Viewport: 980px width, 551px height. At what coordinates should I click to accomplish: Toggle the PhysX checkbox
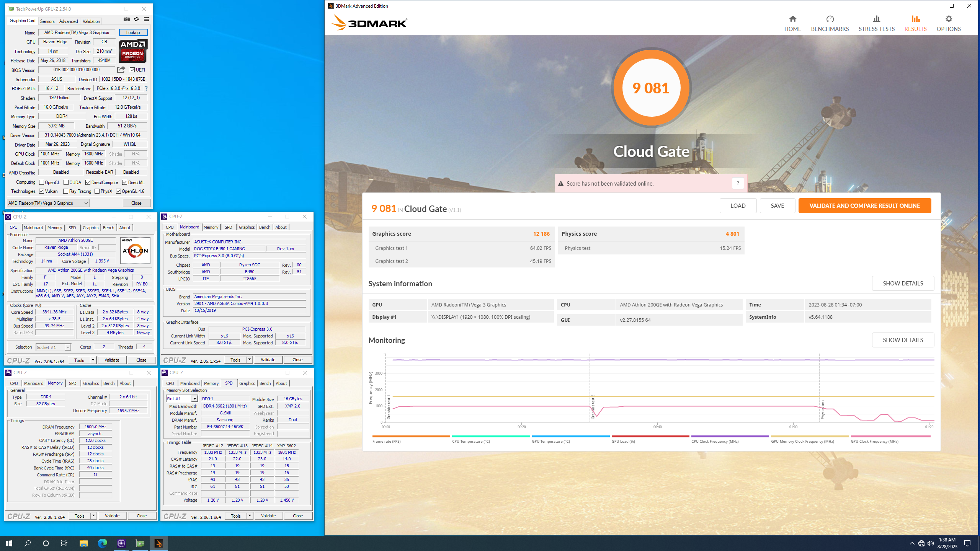pyautogui.click(x=97, y=191)
